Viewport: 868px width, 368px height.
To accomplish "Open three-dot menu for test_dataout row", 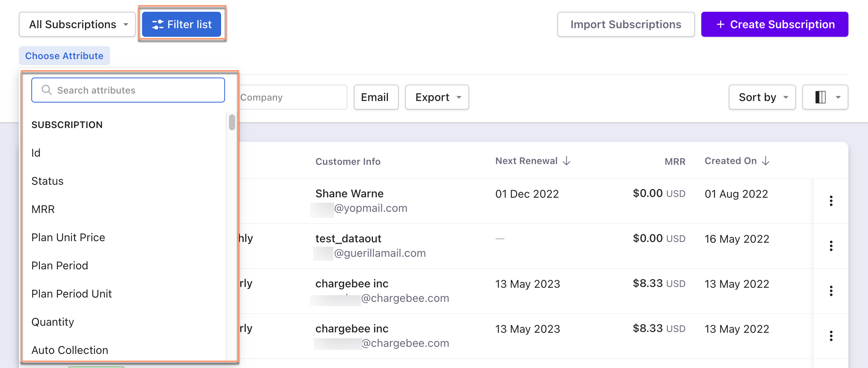I will (831, 246).
